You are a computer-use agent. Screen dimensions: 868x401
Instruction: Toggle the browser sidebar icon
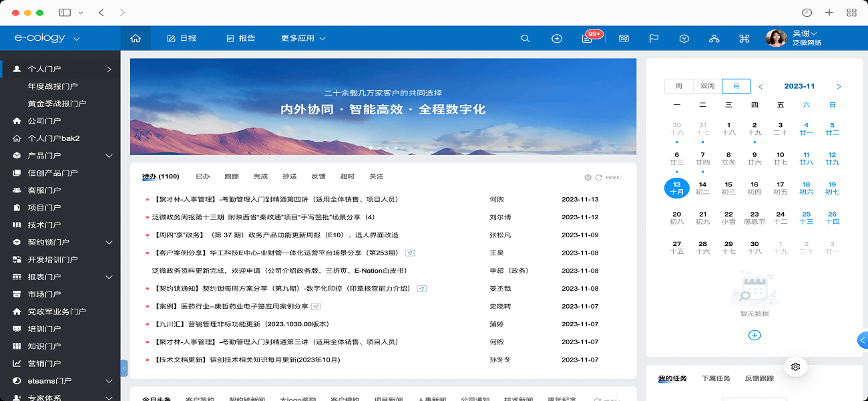tap(65, 13)
